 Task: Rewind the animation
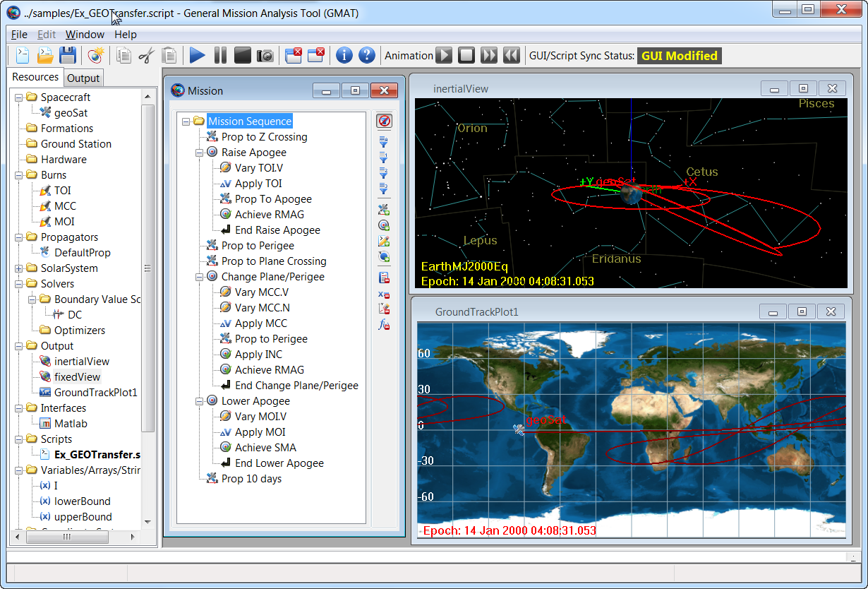(x=511, y=55)
